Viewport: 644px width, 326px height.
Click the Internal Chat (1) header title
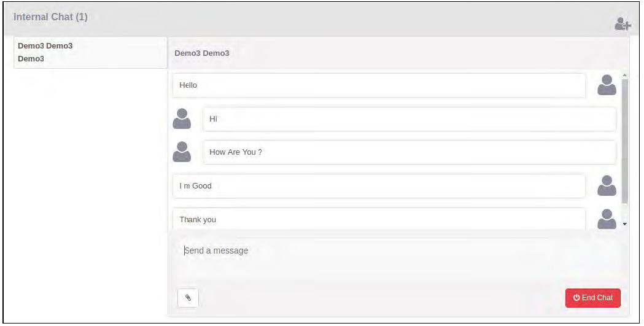click(50, 17)
